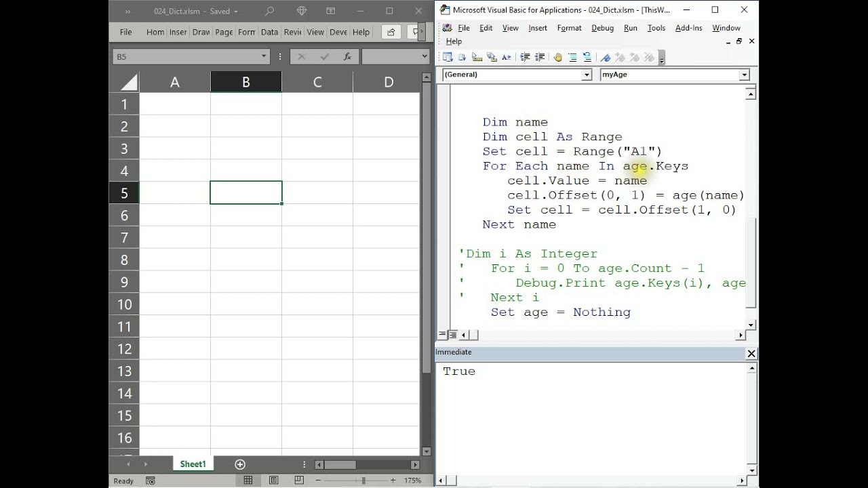Select column C header
868x488 pixels.
317,82
